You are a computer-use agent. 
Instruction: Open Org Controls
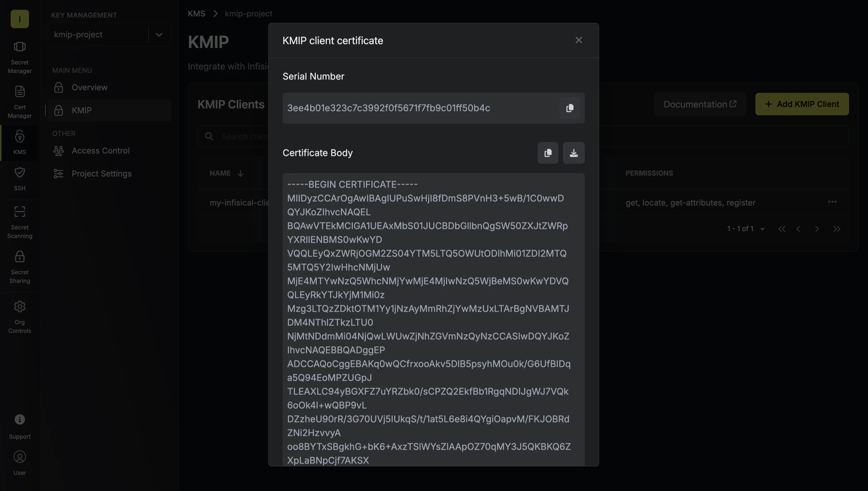[20, 317]
